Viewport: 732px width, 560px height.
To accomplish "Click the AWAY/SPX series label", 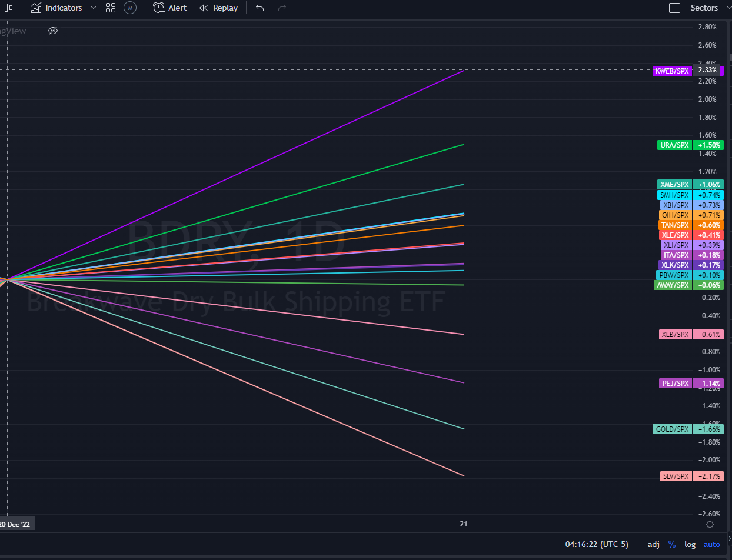I will 672,285.
